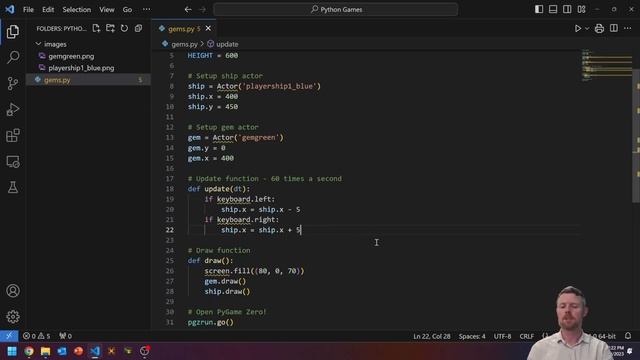The height and width of the screenshot is (360, 640).
Task: Open the customize layout icon
Action: 582,9
